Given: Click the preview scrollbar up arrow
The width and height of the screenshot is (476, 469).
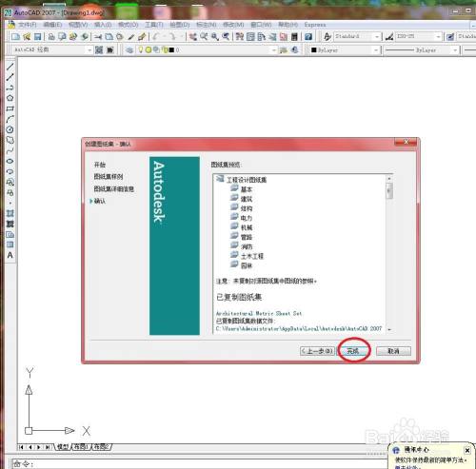Looking at the screenshot, I should 389,179.
